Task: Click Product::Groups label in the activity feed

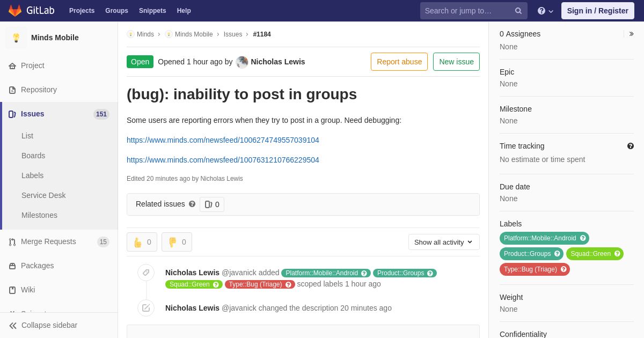Action: pyautogui.click(x=400, y=273)
